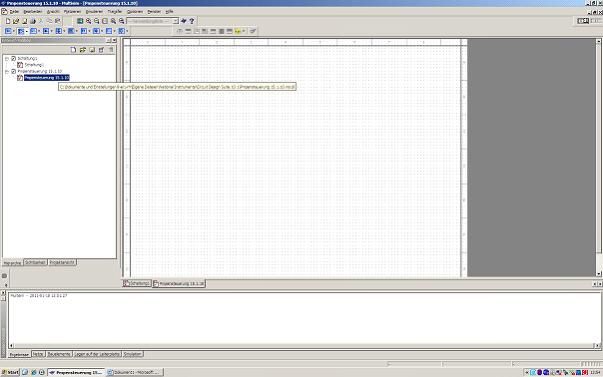Click the Save icon in the design toolbox panel

coord(92,50)
